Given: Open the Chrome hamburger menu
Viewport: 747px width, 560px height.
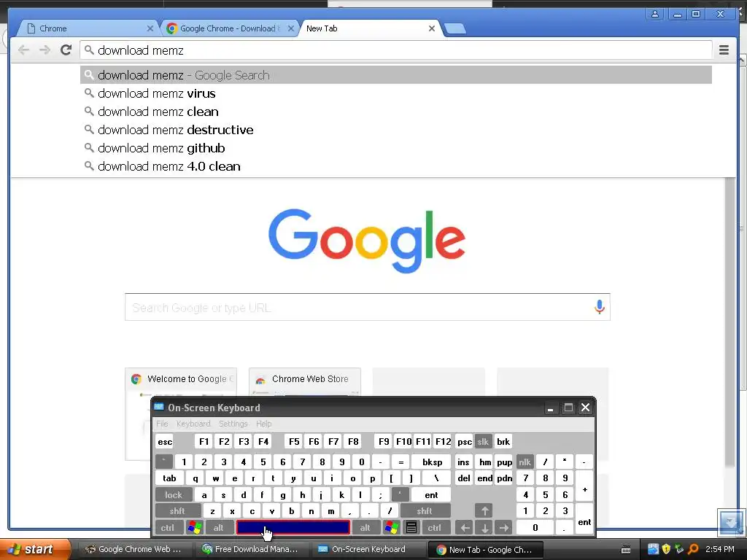Looking at the screenshot, I should [x=724, y=50].
